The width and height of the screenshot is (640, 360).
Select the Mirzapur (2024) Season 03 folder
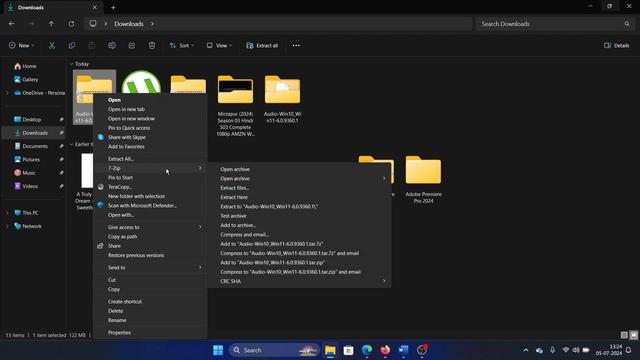235,105
